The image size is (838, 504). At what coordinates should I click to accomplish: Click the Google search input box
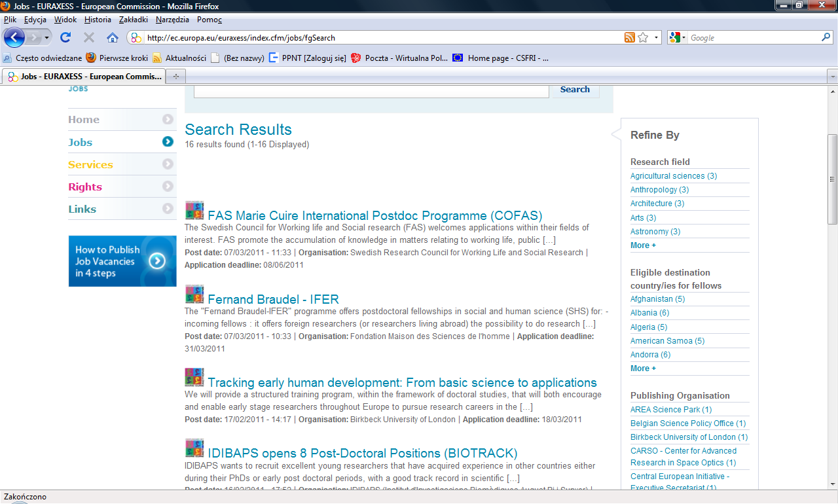(754, 37)
